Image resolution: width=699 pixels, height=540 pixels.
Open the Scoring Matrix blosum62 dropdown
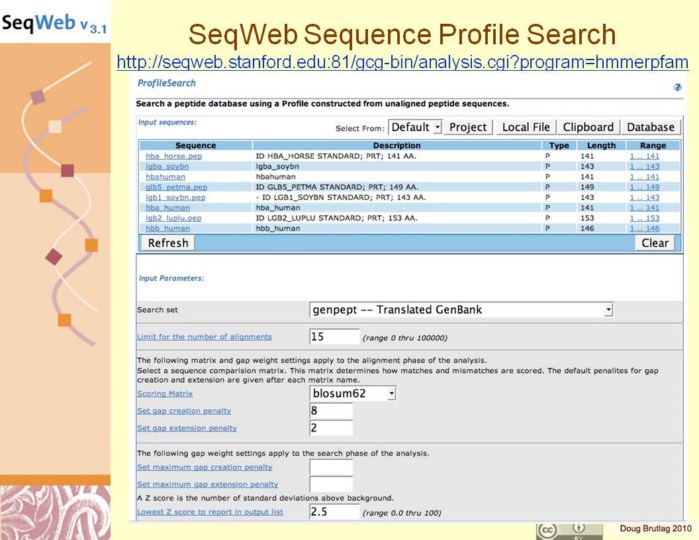click(x=353, y=394)
